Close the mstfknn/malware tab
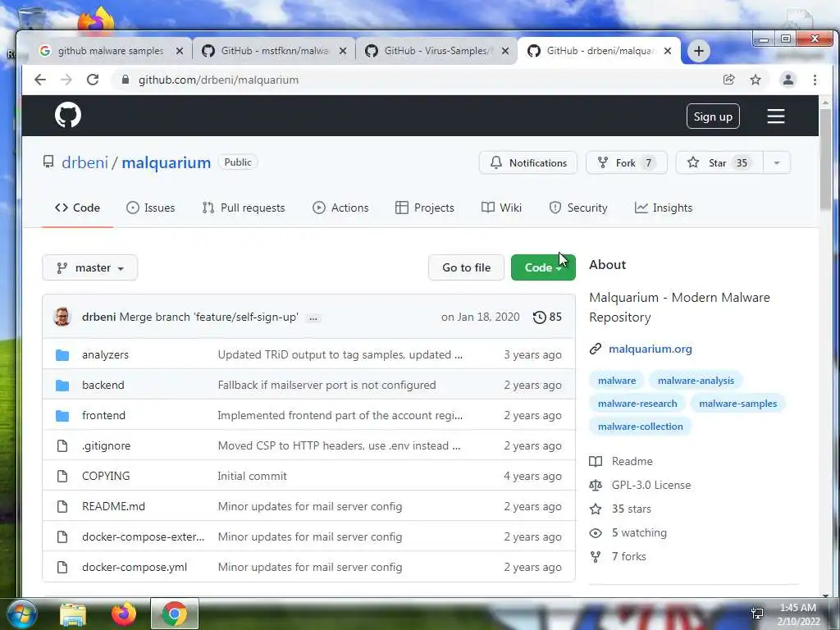This screenshot has width=840, height=630. (343, 51)
